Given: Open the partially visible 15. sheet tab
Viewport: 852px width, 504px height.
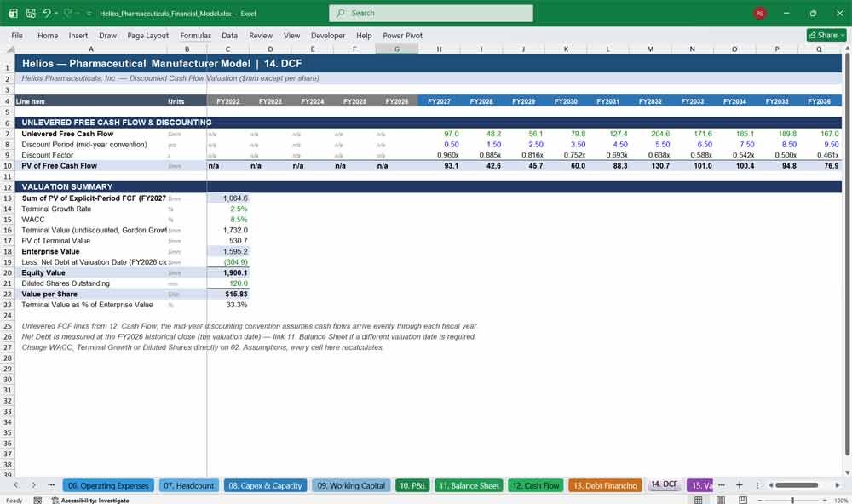Looking at the screenshot, I should (701, 485).
